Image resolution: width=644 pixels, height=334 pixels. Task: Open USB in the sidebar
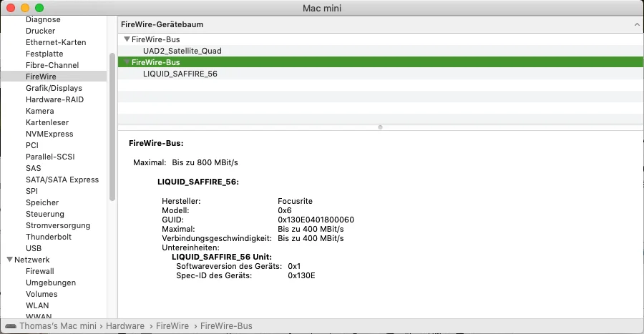point(34,249)
